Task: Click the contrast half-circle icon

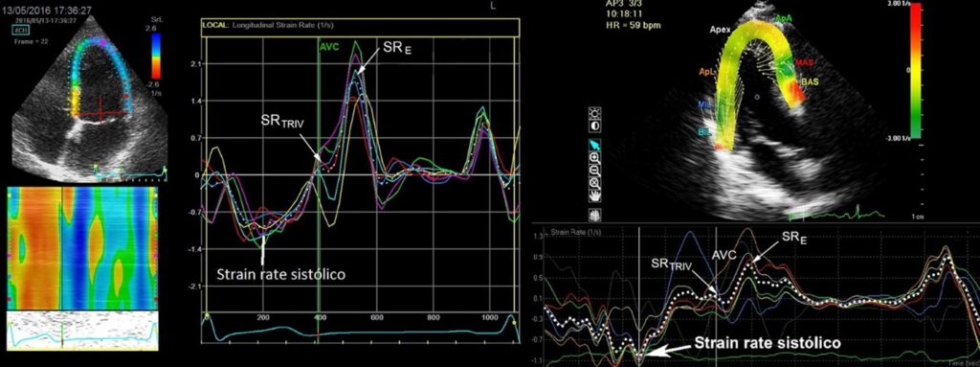Action: [595, 126]
